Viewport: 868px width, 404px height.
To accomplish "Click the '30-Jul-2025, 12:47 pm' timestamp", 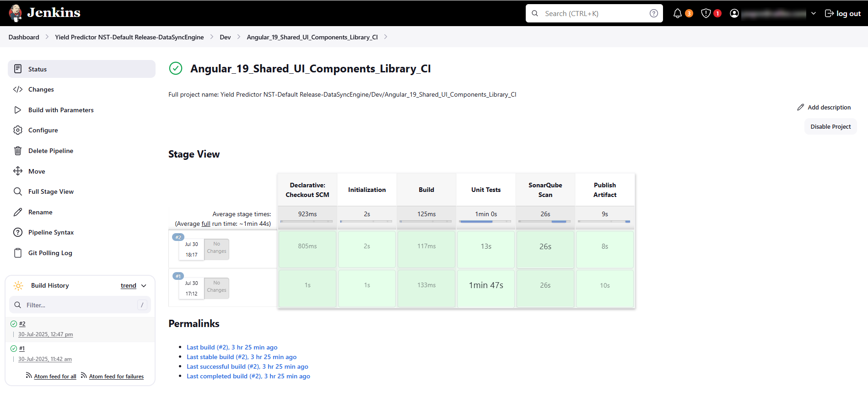I will [x=46, y=334].
